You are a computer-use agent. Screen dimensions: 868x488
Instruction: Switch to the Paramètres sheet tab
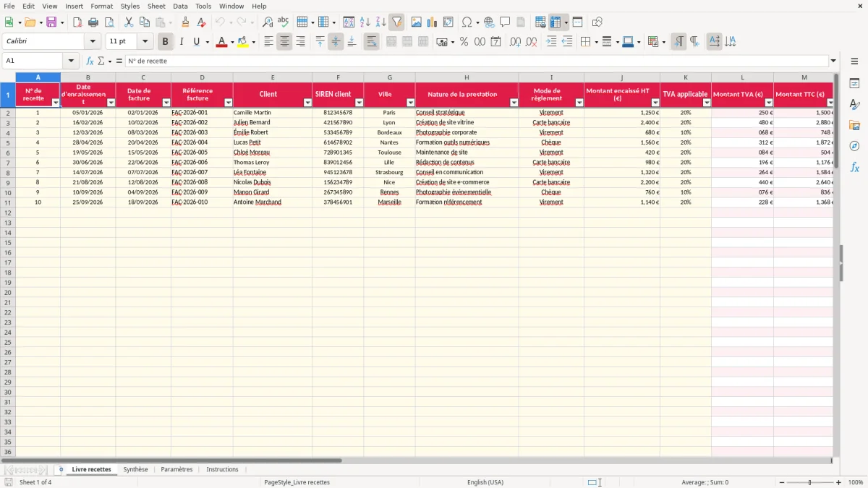point(176,469)
